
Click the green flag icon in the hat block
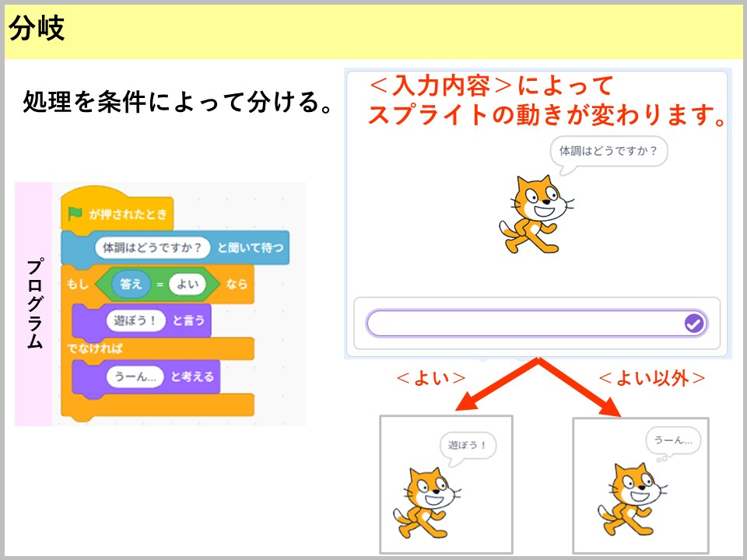[x=75, y=213]
